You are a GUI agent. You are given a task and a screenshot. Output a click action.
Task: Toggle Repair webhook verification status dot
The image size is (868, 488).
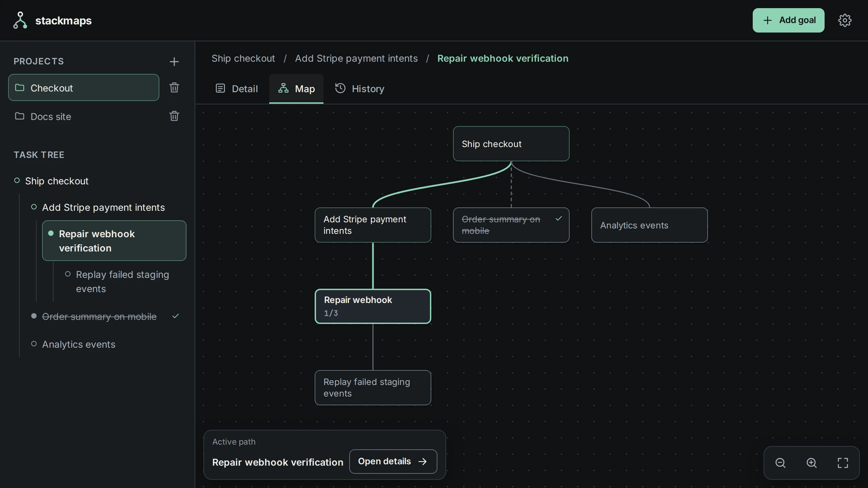coord(51,233)
